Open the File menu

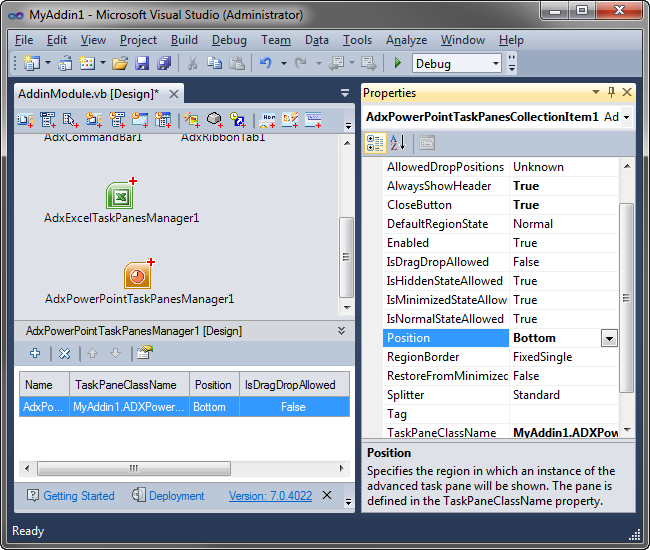pos(24,40)
